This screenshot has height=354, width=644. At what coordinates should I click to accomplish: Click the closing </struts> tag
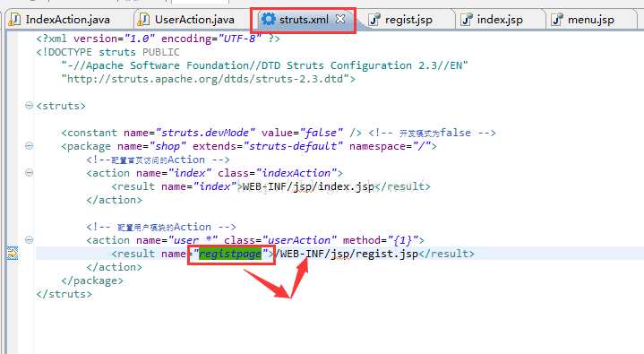(64, 294)
